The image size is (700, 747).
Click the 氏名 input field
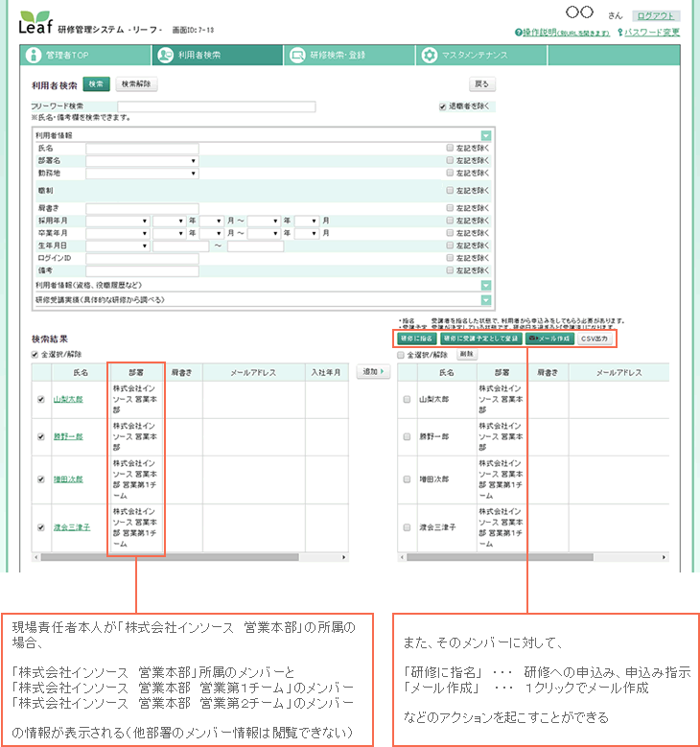click(x=142, y=149)
